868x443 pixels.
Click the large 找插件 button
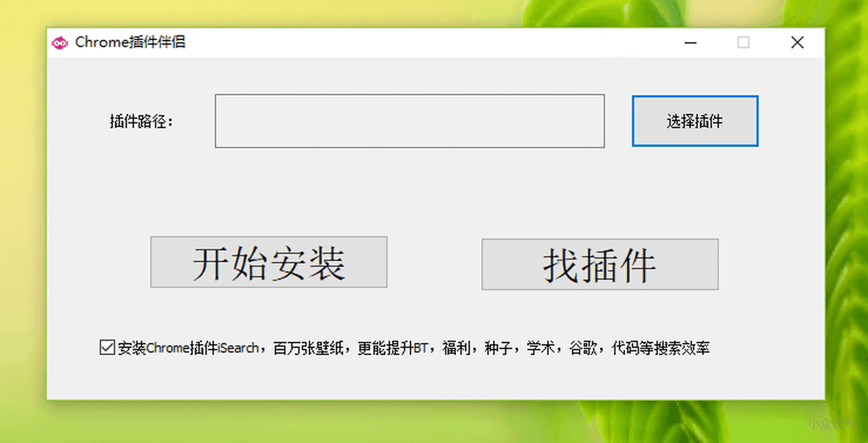click(x=600, y=264)
